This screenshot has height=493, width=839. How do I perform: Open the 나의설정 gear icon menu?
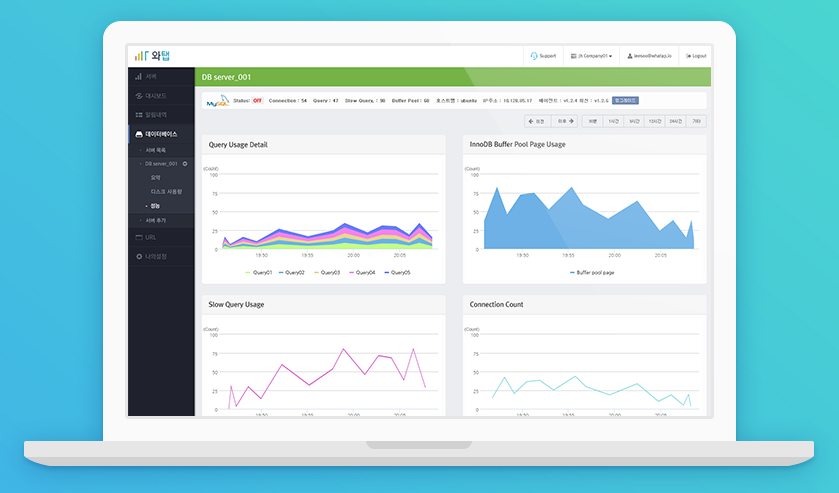161,256
